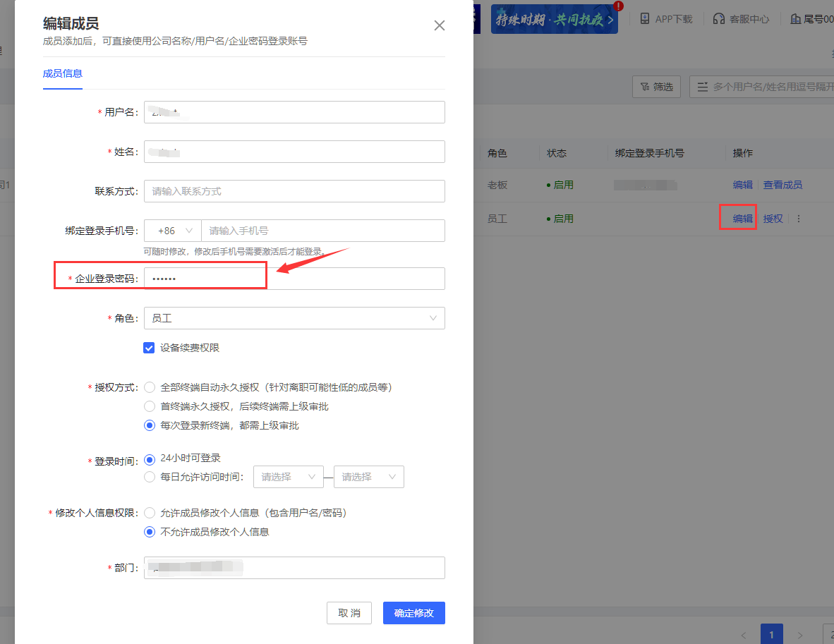This screenshot has height=644, width=834.
Task: Switch to the 成员信息 tab
Action: [x=62, y=73]
